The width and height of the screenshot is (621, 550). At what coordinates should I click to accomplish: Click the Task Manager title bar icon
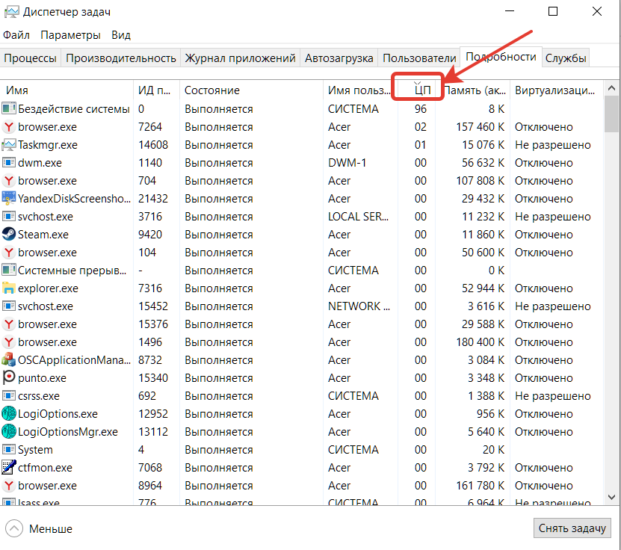click(x=11, y=12)
